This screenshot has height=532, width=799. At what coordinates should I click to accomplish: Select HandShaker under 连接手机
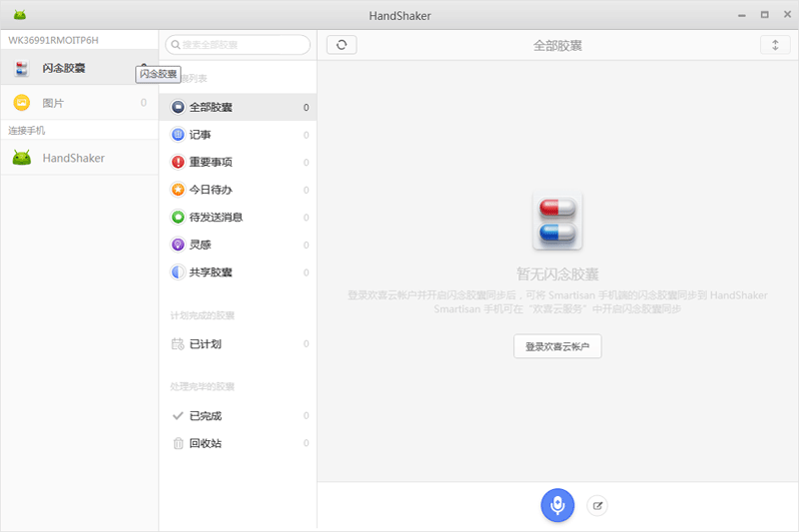pyautogui.click(x=73, y=158)
